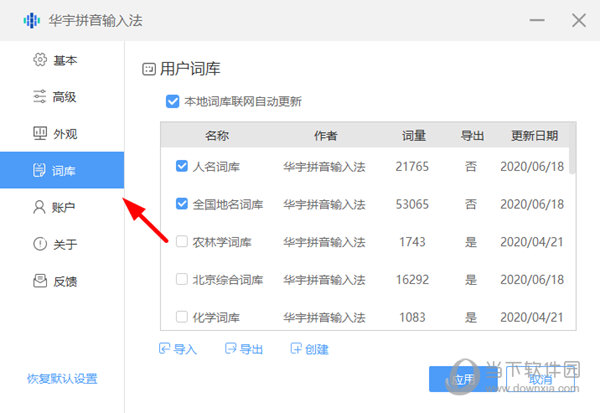Click 是 export value in 北京综合词库 row
The image size is (600, 413).
click(471, 279)
